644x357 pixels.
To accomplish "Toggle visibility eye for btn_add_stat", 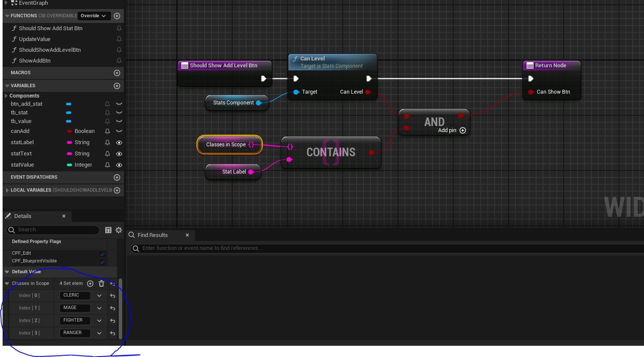I will 119,104.
